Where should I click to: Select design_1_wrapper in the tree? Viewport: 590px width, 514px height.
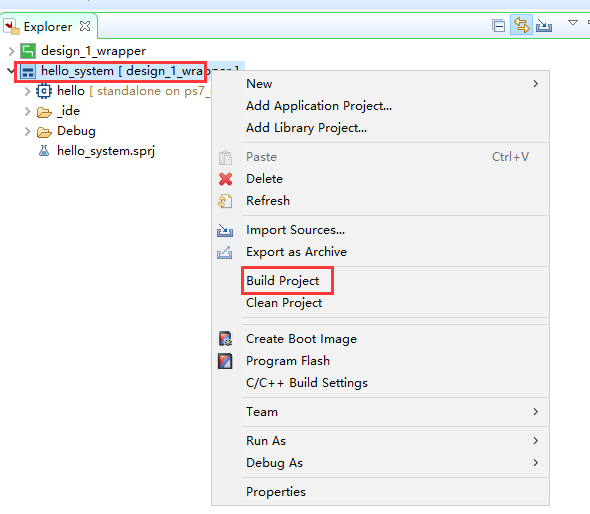pos(93,51)
